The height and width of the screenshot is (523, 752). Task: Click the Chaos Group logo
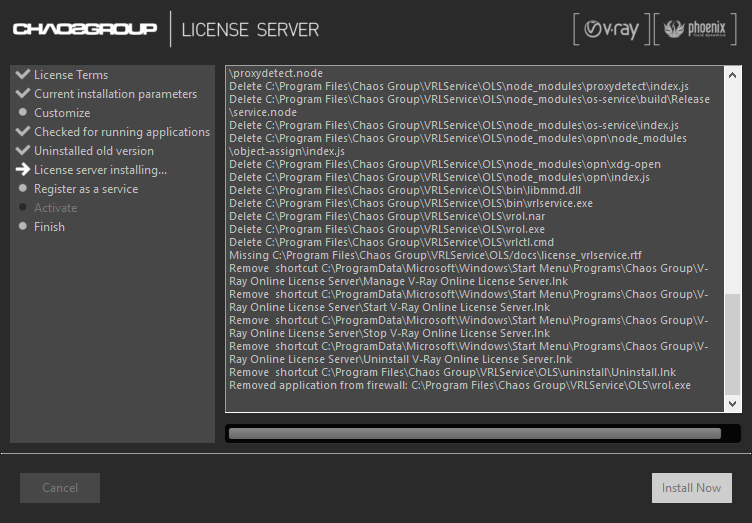click(x=85, y=29)
